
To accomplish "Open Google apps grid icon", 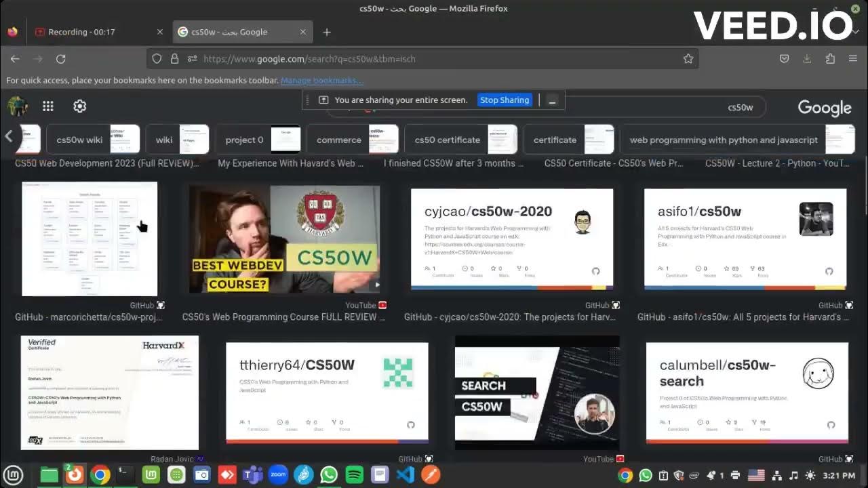I will 48,106.
